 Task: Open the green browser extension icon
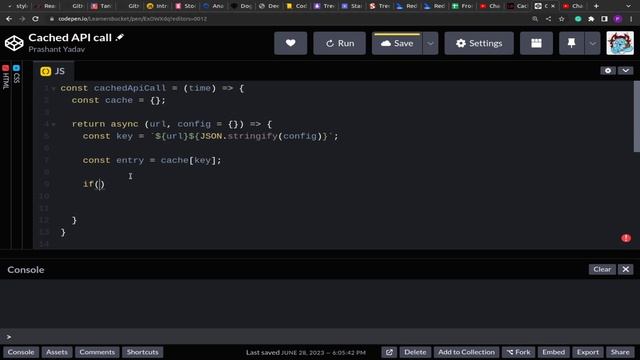578,19
